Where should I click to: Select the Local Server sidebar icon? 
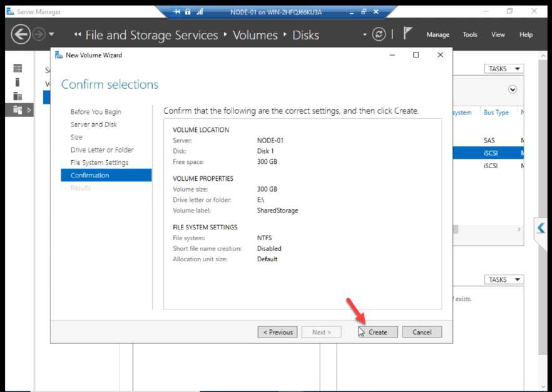18,83
